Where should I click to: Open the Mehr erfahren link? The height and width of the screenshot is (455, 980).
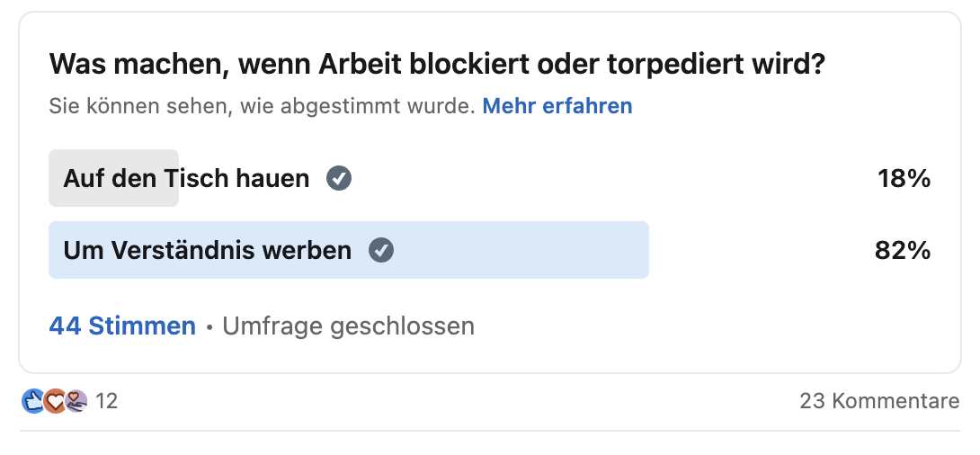[x=557, y=105]
